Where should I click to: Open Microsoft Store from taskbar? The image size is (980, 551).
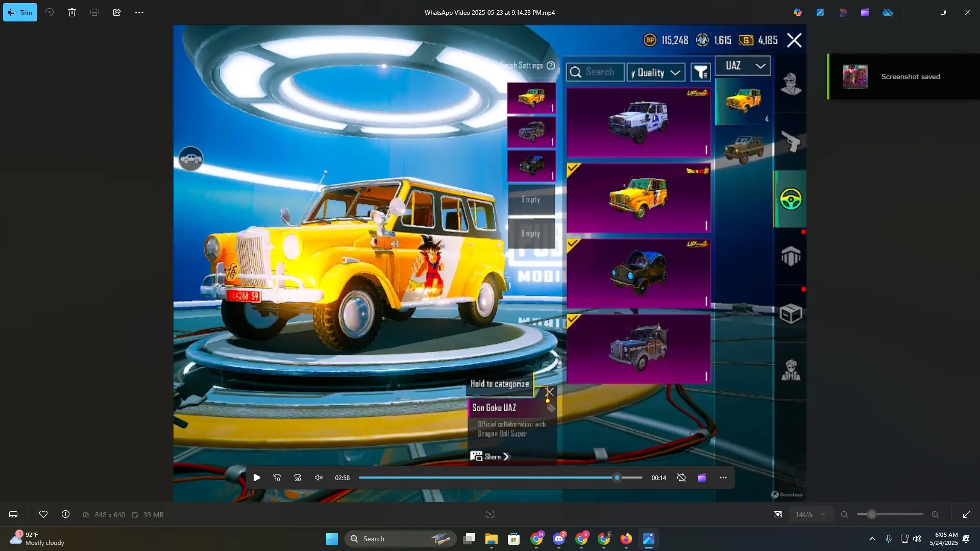click(514, 539)
